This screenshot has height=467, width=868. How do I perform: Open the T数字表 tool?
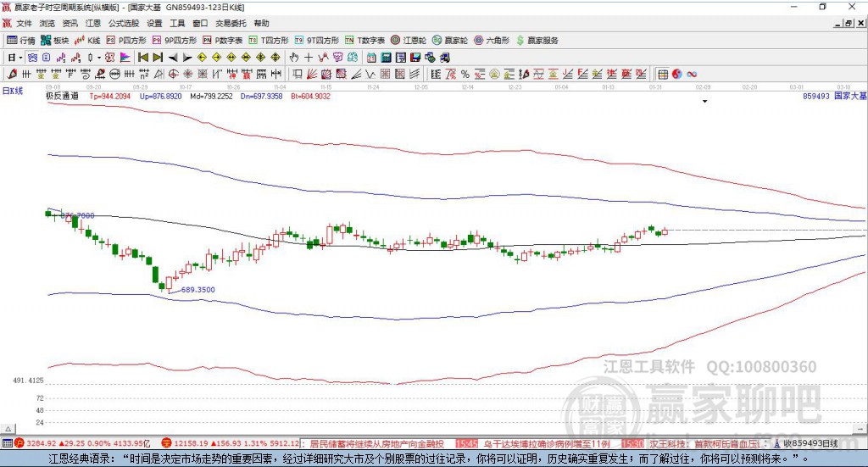coord(364,41)
